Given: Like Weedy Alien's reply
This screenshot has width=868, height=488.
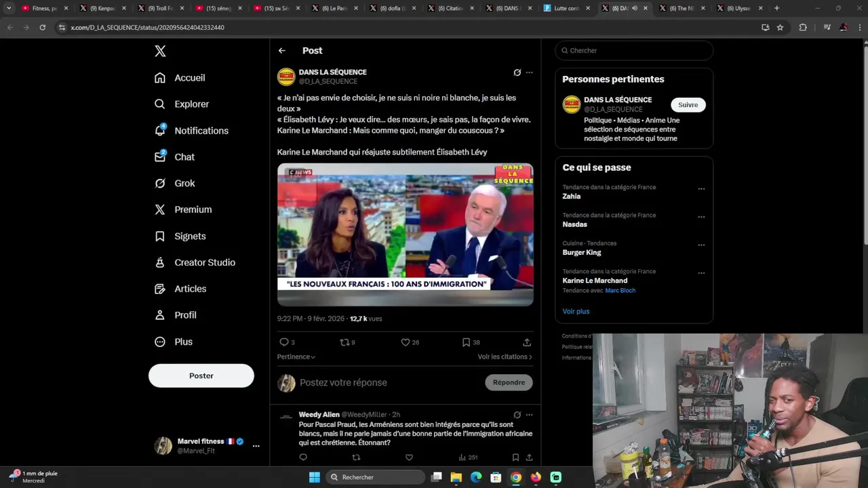Looking at the screenshot, I should [409, 457].
